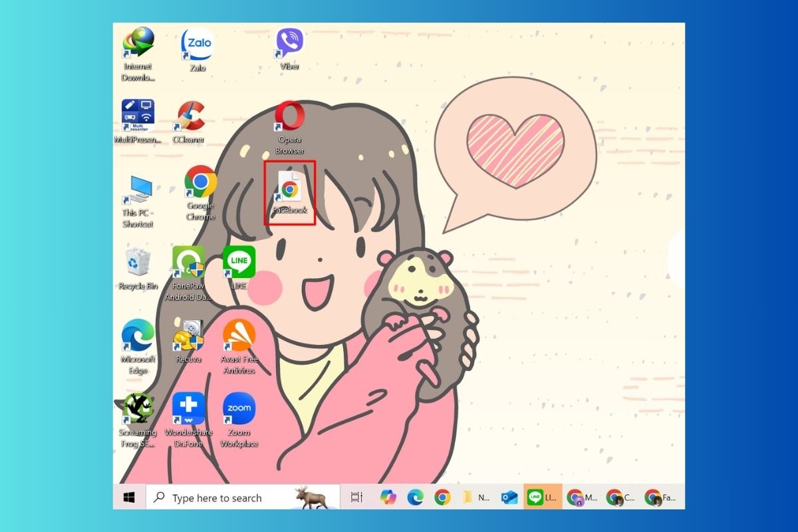Select the Recuva desktop shortcut
Screen dimensions: 798x532
188,341
